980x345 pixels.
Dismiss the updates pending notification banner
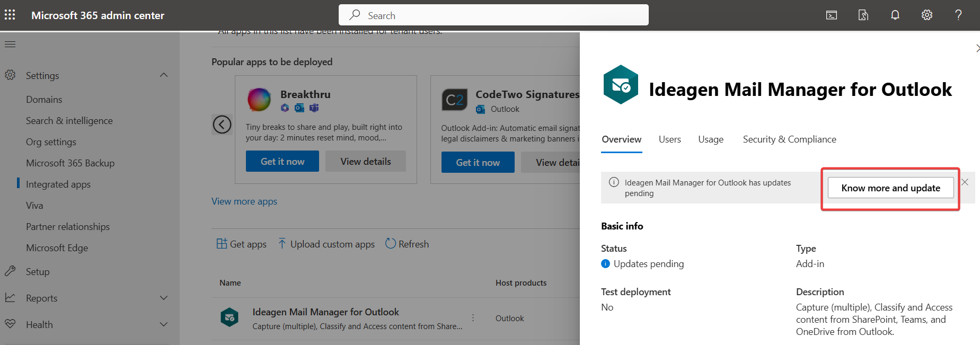point(965,182)
